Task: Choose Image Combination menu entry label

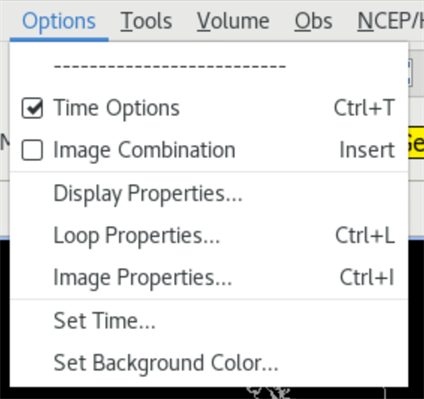Action: 144,150
